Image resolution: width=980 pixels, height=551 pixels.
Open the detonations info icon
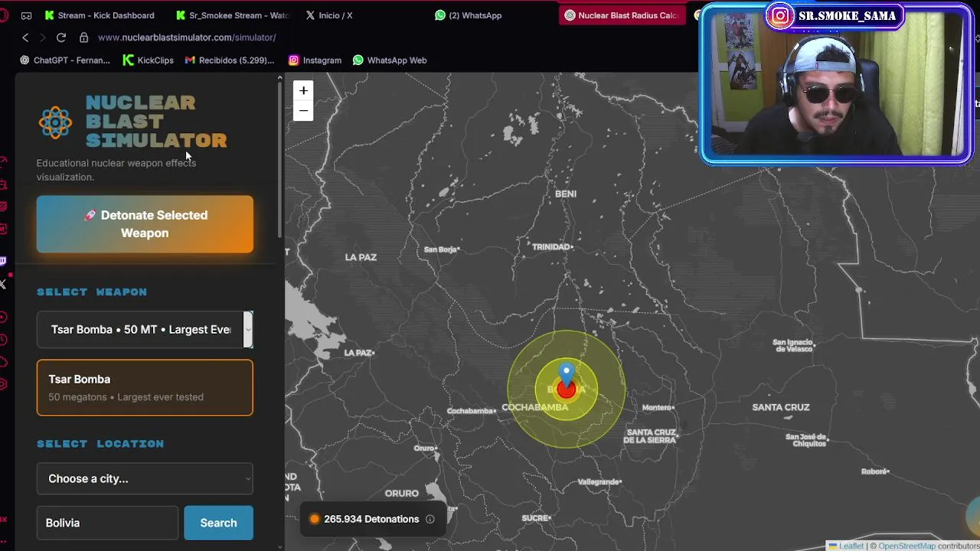pos(430,519)
